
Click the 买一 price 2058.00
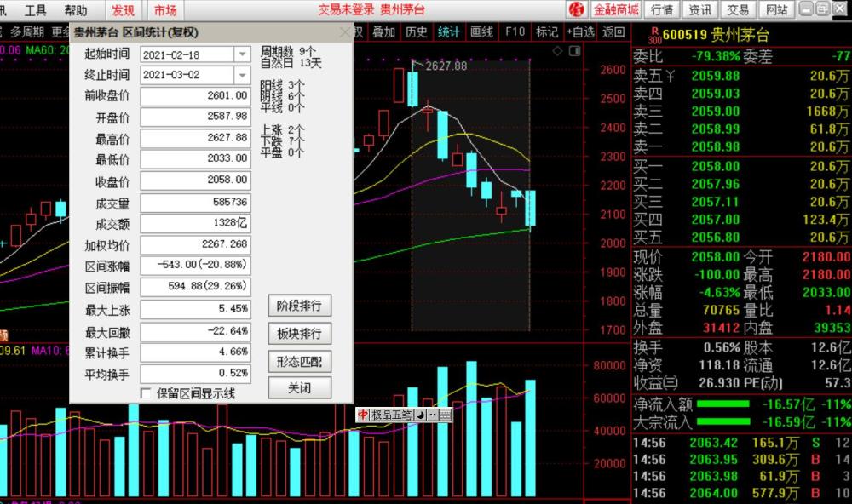tap(715, 166)
